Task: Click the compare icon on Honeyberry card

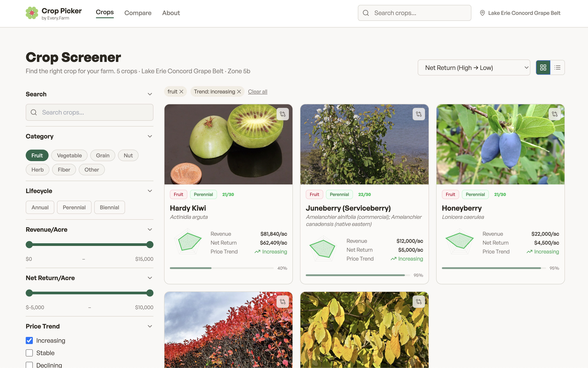Action: click(555, 114)
